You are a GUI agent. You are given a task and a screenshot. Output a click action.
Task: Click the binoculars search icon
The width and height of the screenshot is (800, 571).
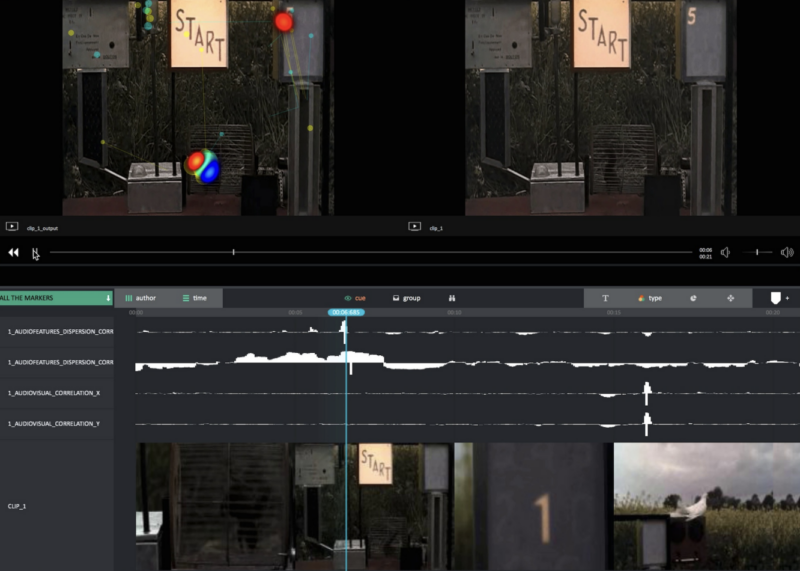452,298
